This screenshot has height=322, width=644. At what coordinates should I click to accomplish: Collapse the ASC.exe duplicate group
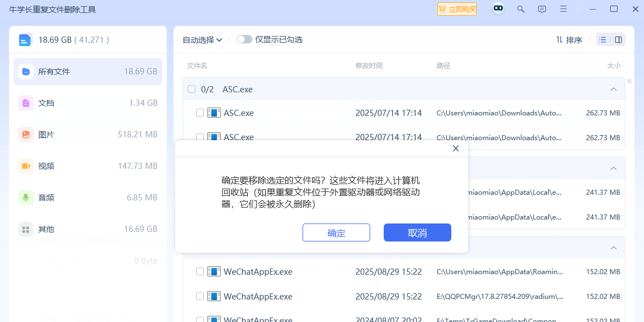(614, 89)
